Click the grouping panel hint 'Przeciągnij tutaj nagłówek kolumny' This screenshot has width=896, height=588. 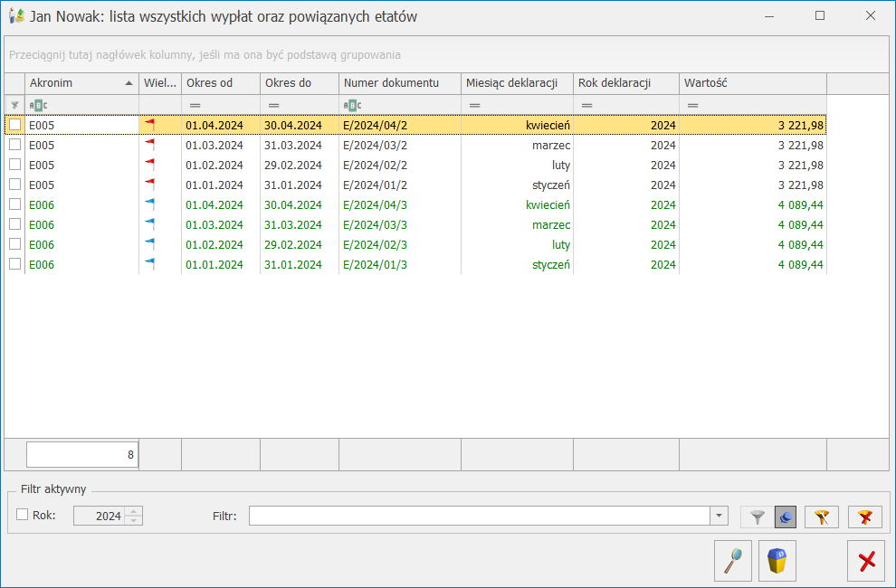click(x=205, y=55)
